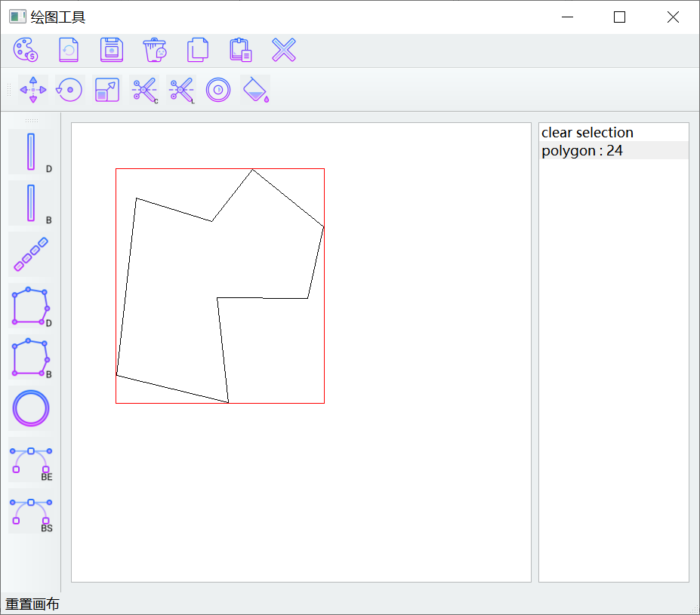Image resolution: width=700 pixels, height=615 pixels.
Task: Select the clip tool labeled C
Action: [144, 90]
